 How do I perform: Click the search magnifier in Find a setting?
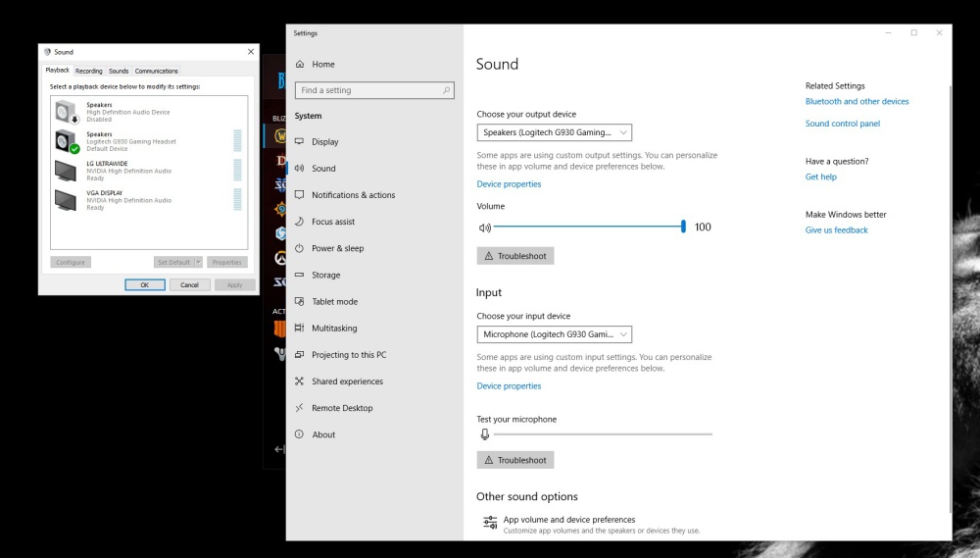[x=446, y=90]
